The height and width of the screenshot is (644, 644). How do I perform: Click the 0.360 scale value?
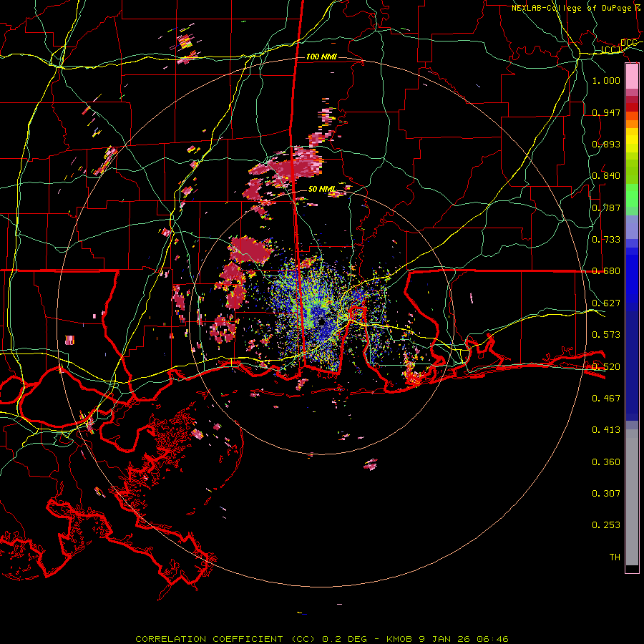point(606,462)
